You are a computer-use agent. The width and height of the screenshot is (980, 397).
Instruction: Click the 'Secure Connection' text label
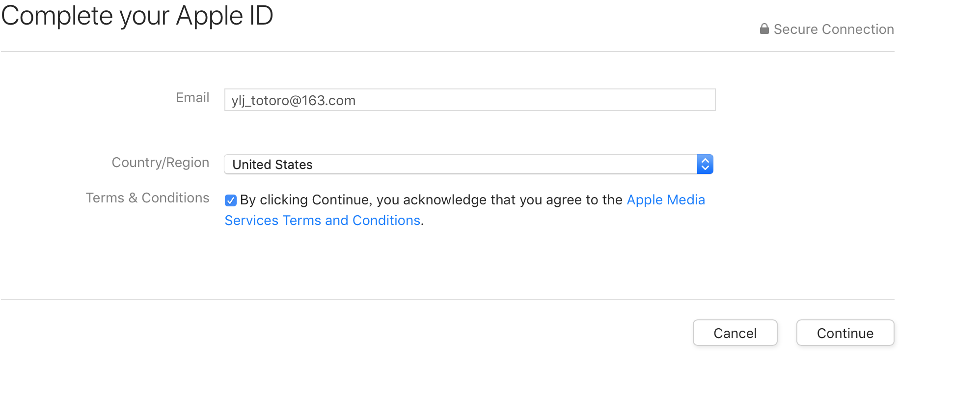point(834,29)
